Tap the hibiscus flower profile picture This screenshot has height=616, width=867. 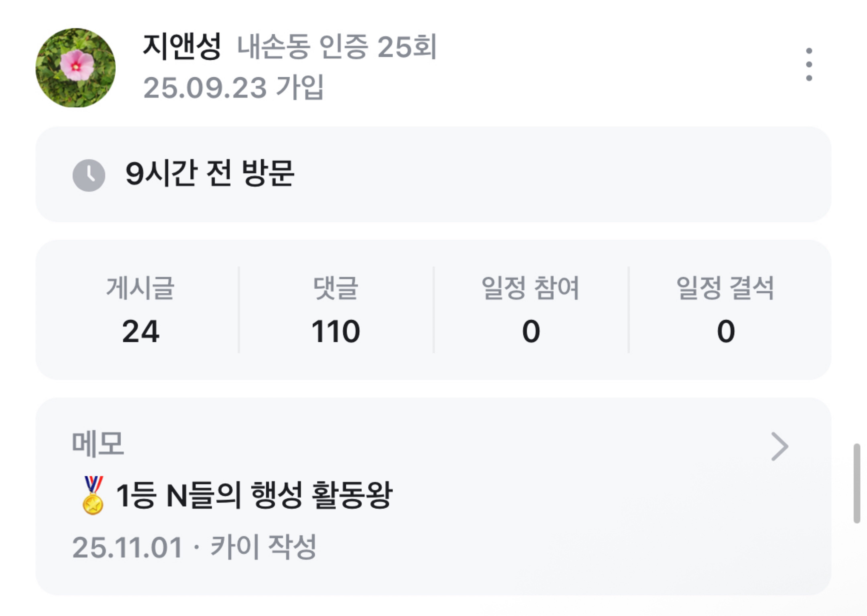pos(75,68)
